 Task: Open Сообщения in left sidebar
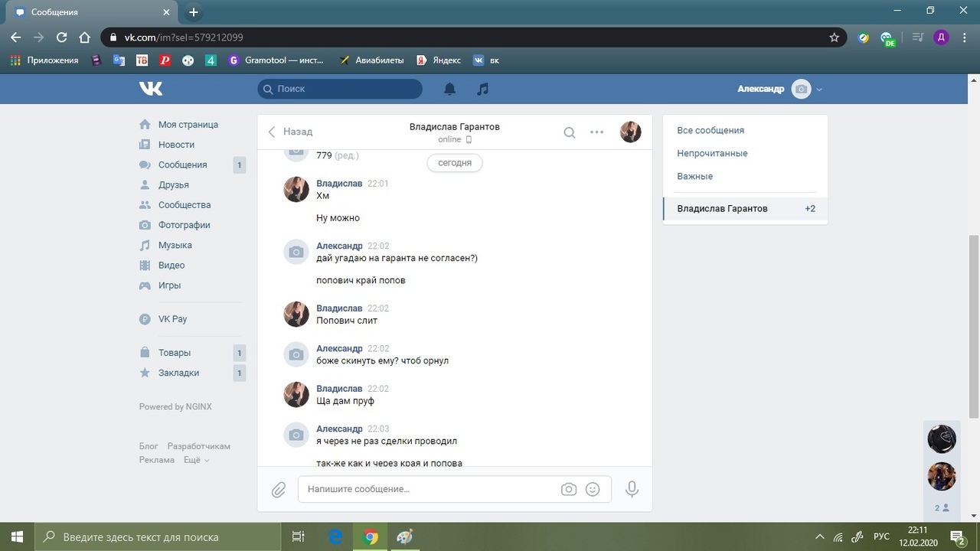[182, 165]
